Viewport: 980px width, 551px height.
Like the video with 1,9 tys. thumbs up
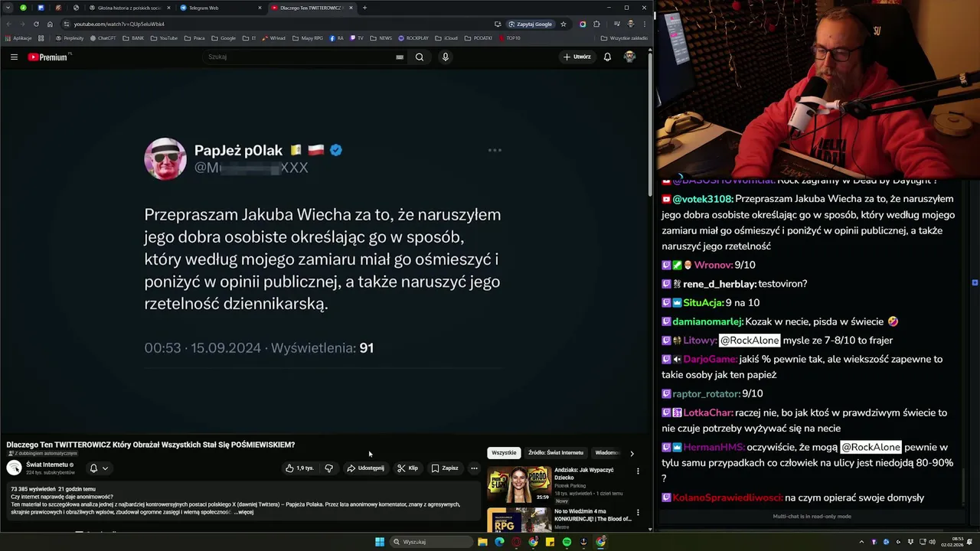(299, 468)
